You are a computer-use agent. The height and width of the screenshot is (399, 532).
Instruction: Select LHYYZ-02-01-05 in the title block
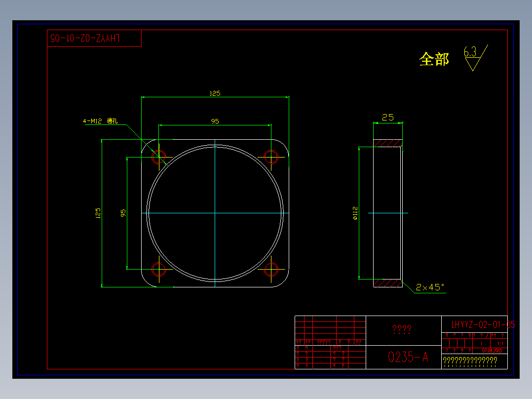(483, 324)
